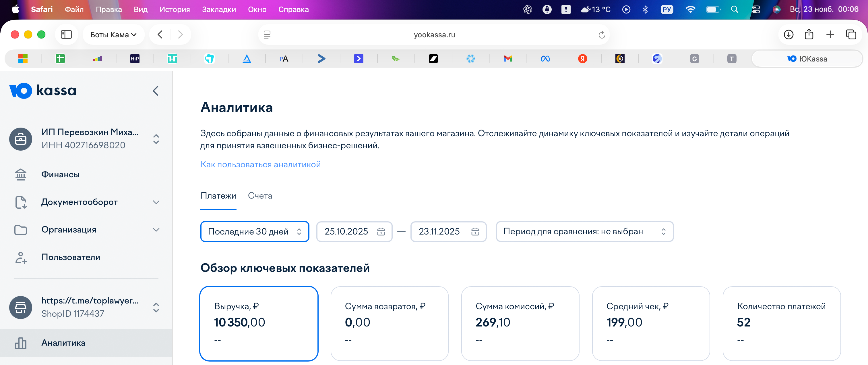Expand Документооборот sidebar section
The width and height of the screenshot is (868, 365).
156,202
